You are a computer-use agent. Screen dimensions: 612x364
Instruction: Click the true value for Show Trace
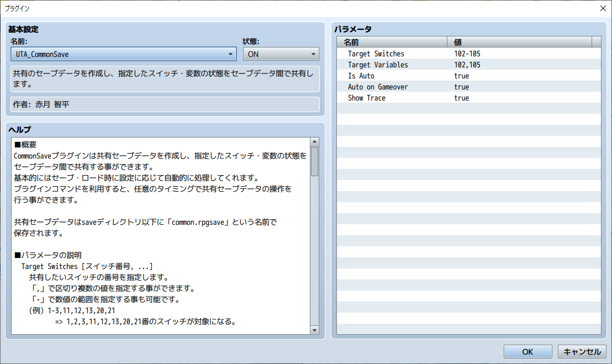[x=461, y=98]
